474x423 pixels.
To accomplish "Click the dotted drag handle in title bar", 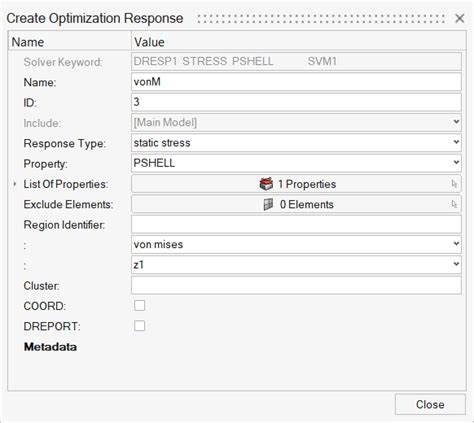I will point(321,19).
